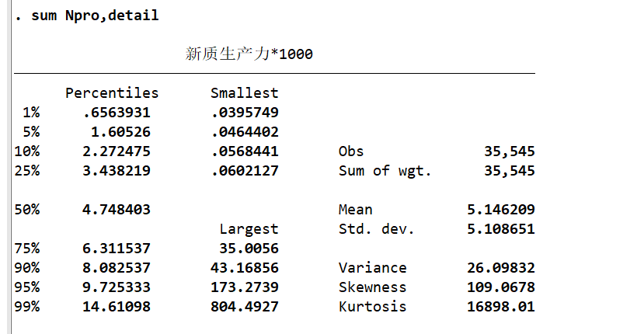Click the smallest value .0395749
Image resolution: width=644 pixels, height=334 pixels.
(244, 113)
